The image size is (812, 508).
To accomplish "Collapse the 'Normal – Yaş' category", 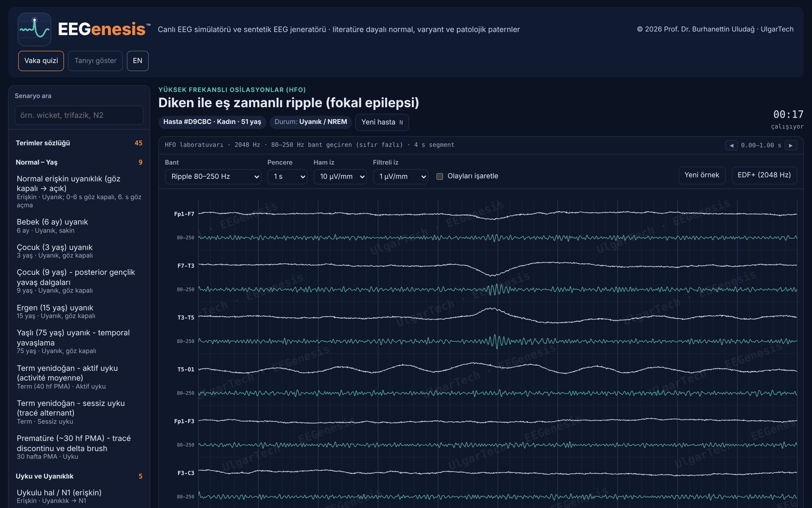I will click(x=79, y=163).
